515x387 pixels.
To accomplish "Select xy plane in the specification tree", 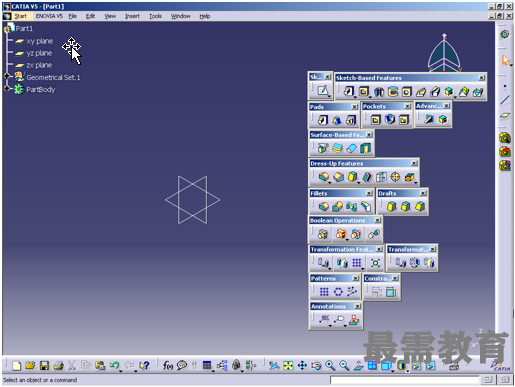I will 39,41.
